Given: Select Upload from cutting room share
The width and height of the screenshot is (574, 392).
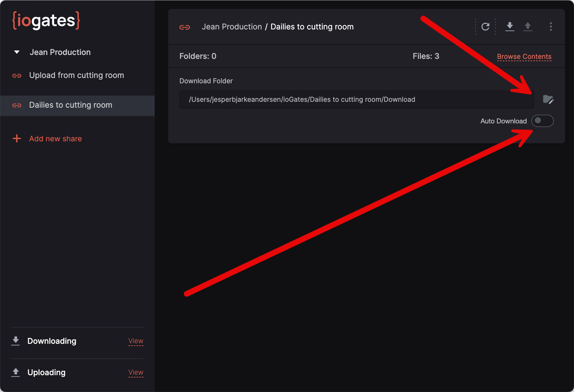Looking at the screenshot, I should (76, 75).
